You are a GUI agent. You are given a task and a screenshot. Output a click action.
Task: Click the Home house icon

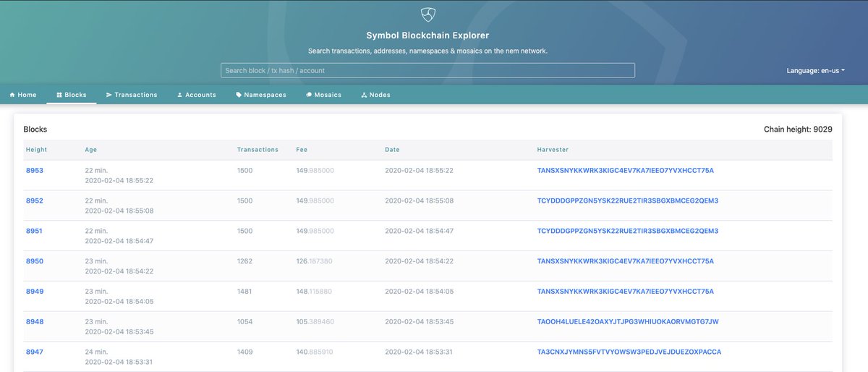(12, 95)
